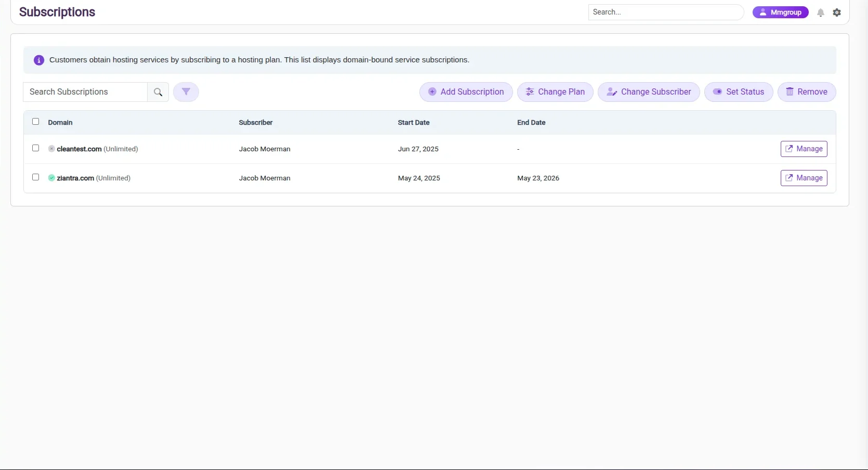Viewport: 868px width, 470px height.
Task: Click the info icon in the banner
Action: pos(39,60)
